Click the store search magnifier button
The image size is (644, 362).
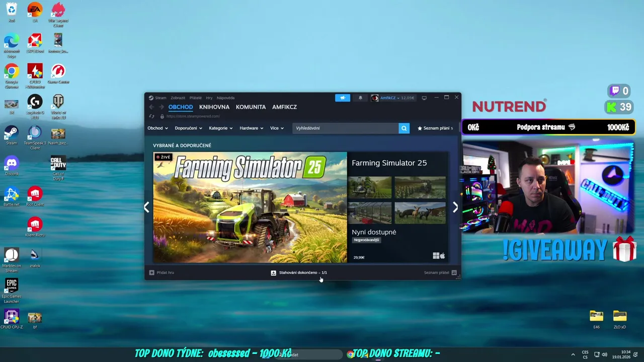(x=404, y=128)
